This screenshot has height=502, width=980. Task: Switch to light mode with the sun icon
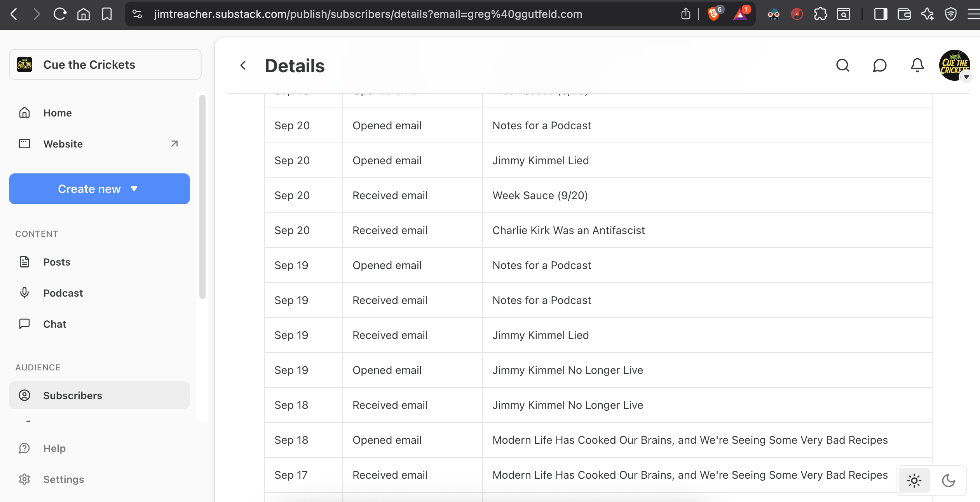pos(914,481)
